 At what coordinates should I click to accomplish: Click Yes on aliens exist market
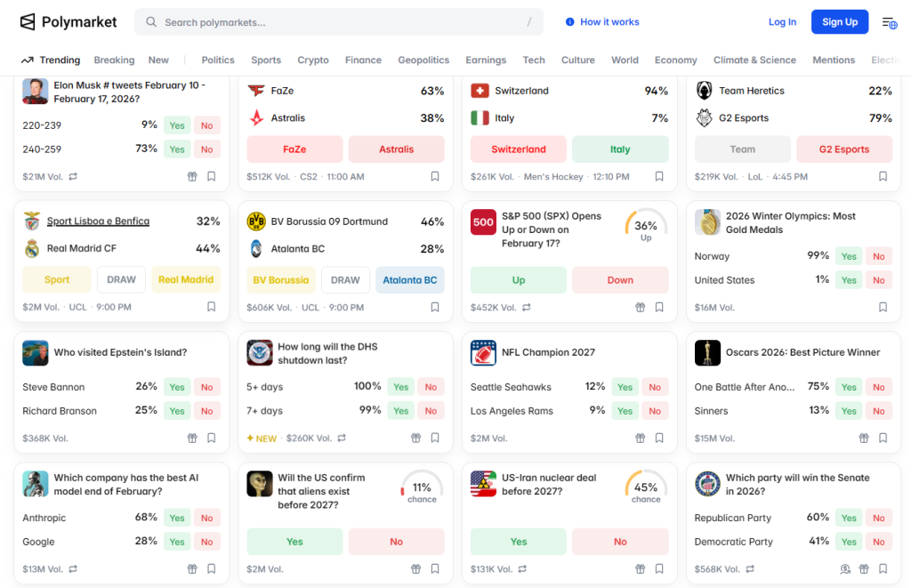pyautogui.click(x=294, y=542)
